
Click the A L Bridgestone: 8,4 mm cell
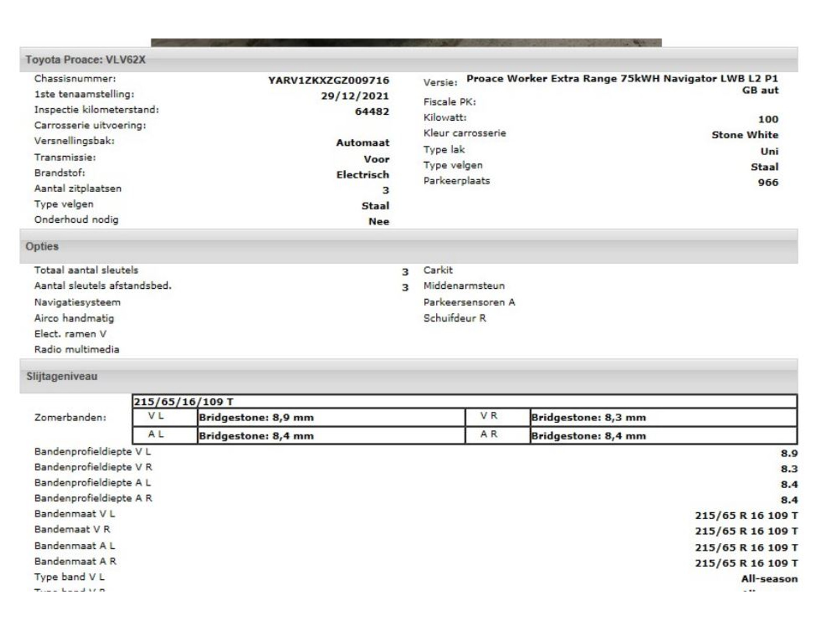tap(331, 436)
